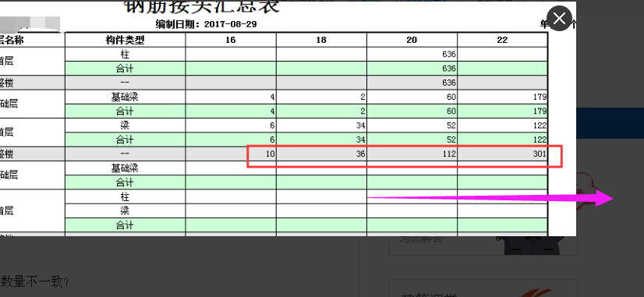Click the 16 column header
Viewport: 644px width, 297px height.
(x=231, y=40)
